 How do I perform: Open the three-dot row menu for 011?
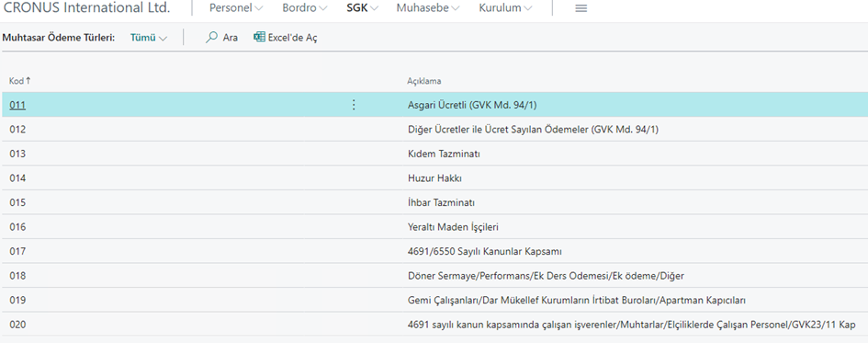click(x=355, y=105)
